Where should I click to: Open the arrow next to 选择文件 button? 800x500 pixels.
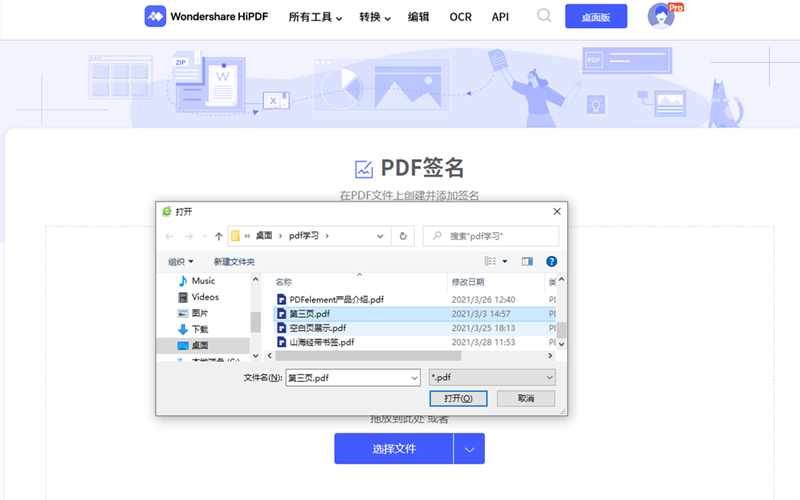point(470,449)
